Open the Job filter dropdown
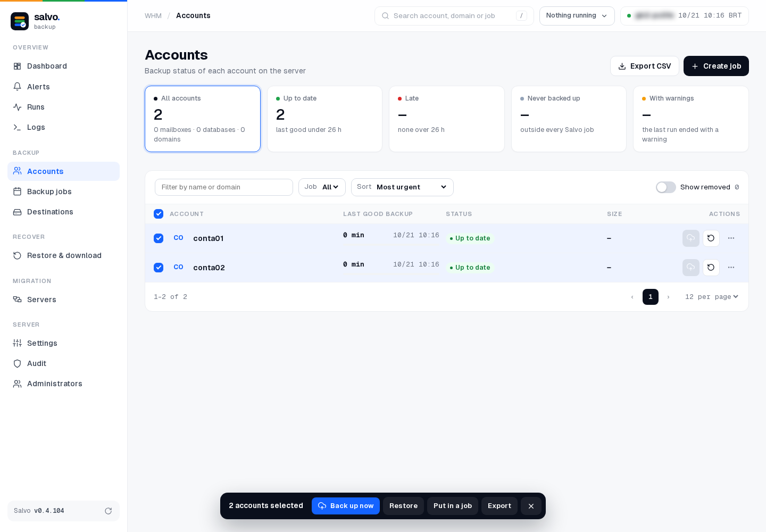Screen dimensions: 766x532 pyautogui.click(x=322, y=187)
